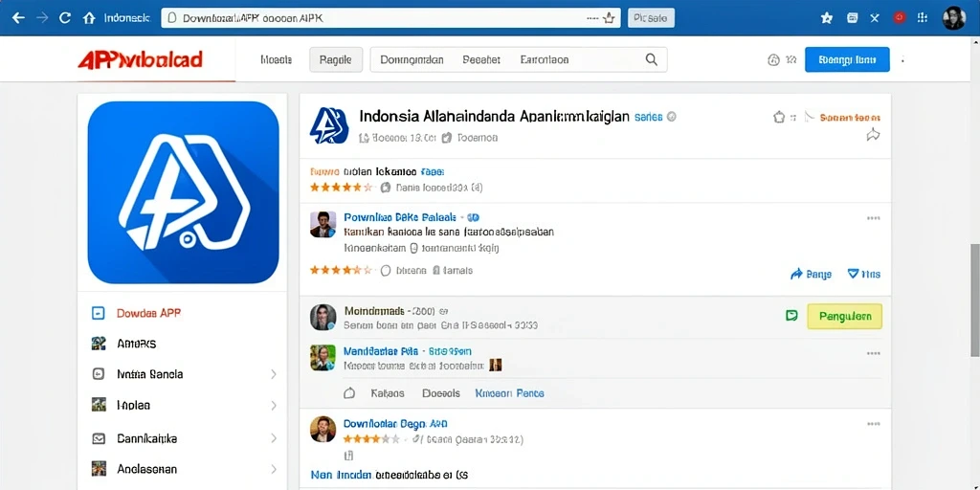Expand the Andasanan sidebar chevron

coord(273,469)
